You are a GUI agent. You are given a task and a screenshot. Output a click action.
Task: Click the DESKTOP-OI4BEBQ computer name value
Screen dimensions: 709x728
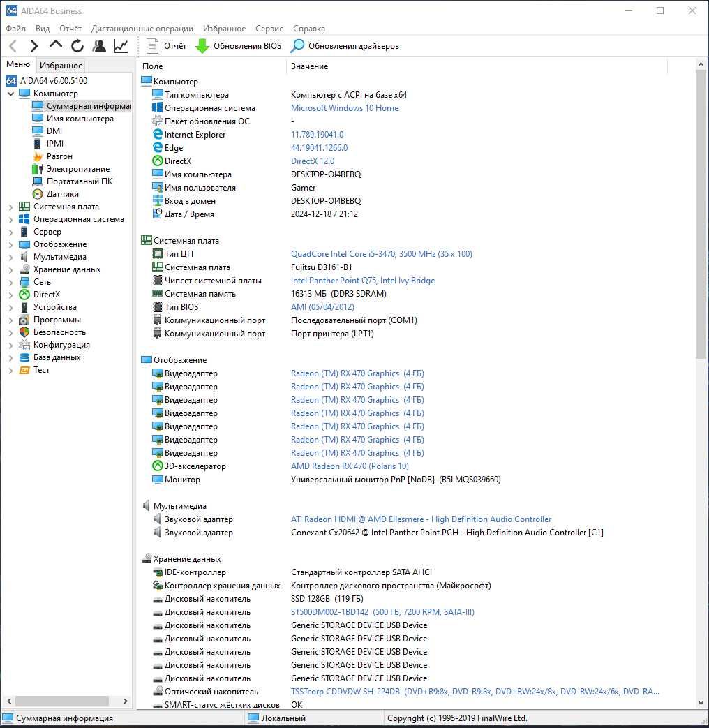325,174
